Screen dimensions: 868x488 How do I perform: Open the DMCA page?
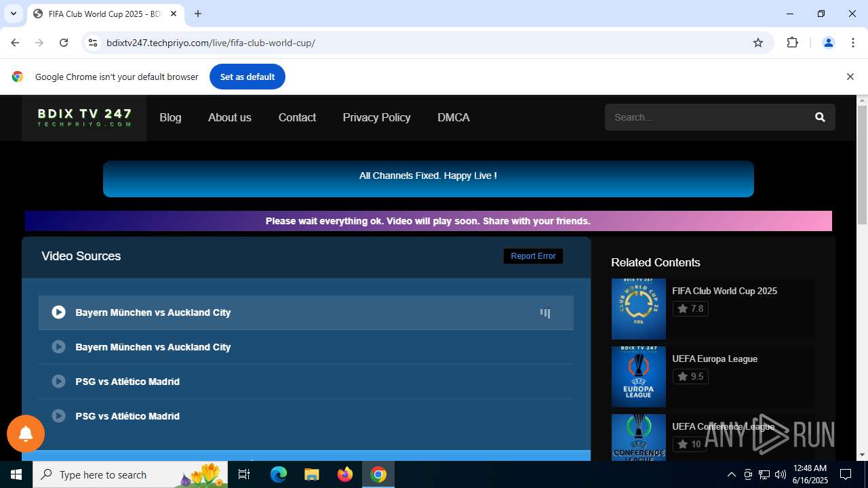click(454, 117)
